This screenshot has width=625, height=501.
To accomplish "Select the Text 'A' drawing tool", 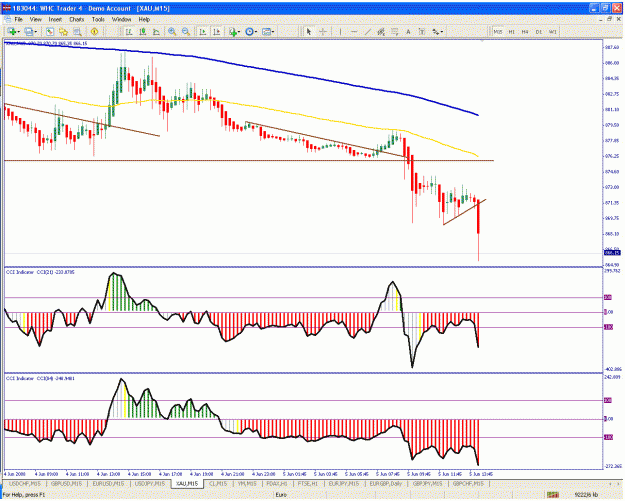I will [x=408, y=31].
